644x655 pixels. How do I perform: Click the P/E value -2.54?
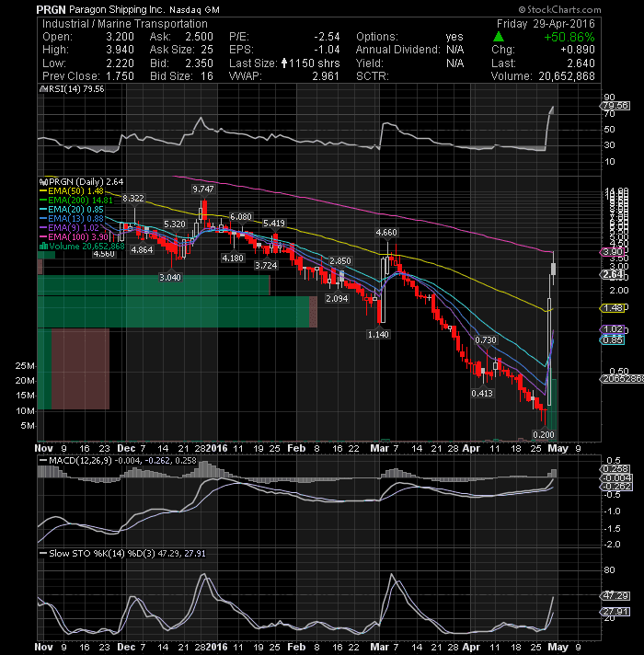(x=327, y=37)
